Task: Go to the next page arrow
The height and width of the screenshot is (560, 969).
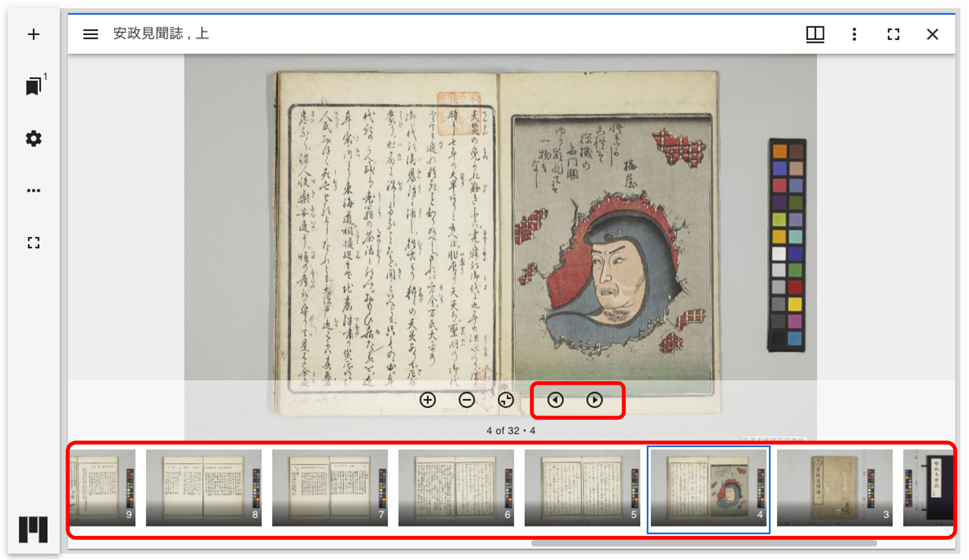Action: tap(595, 400)
